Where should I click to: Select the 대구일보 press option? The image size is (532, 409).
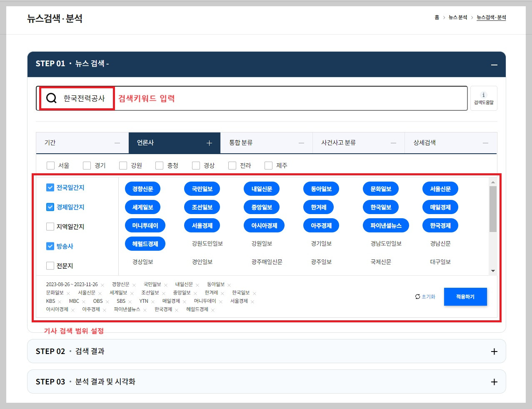(x=440, y=262)
